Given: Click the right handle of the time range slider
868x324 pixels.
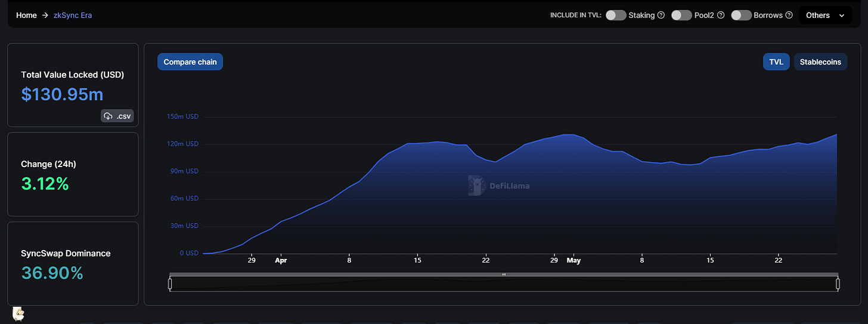Looking at the screenshot, I should 838,284.
